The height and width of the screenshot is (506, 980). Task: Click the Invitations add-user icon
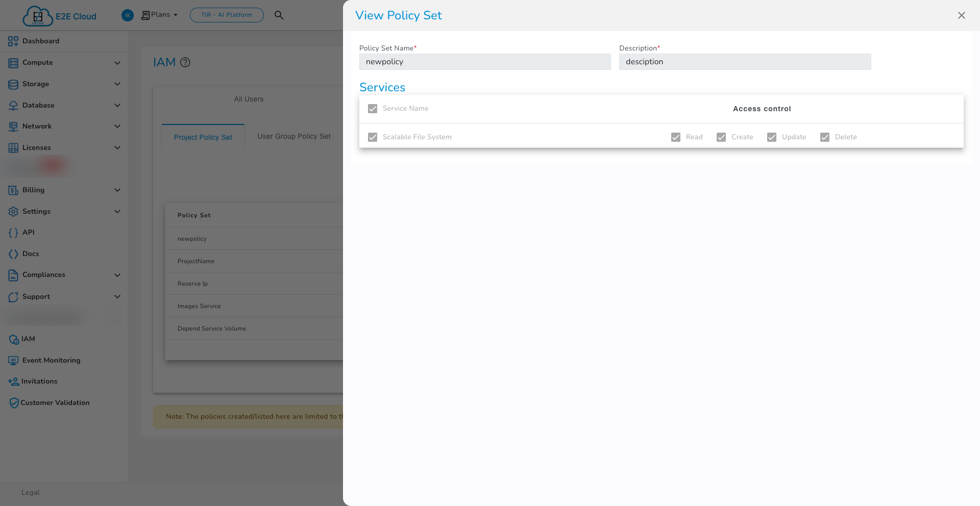click(x=13, y=382)
